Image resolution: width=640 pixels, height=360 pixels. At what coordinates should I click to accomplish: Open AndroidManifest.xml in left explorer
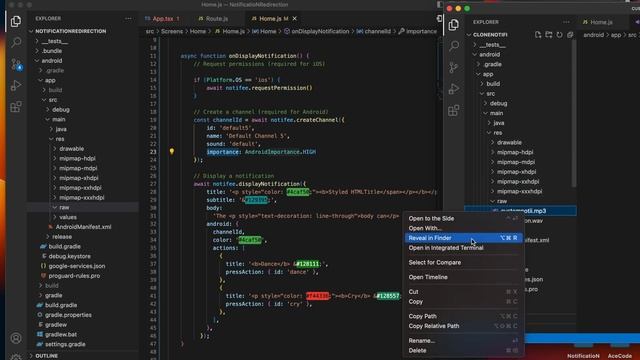83,227
